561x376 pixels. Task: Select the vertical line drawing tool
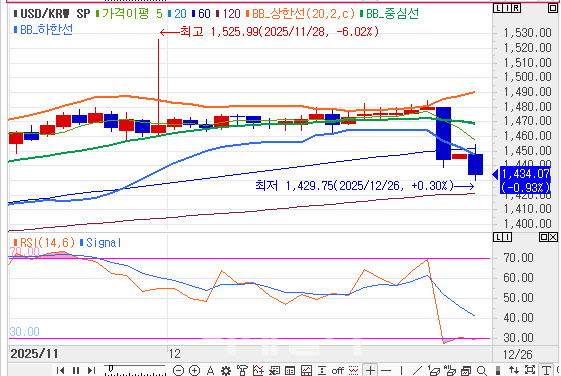401,371
